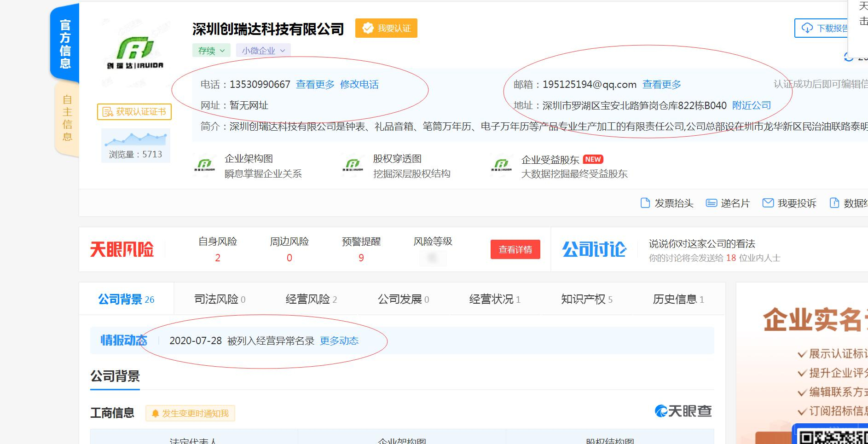
Task: Click the 获取认证证书 button
Action: [x=134, y=112]
